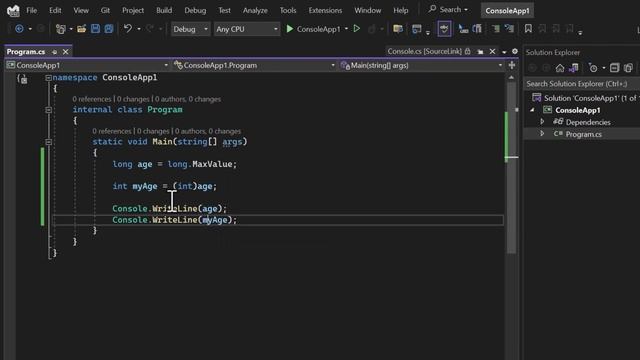
Task: Click the gear icon beside the tab row
Action: coord(515,51)
